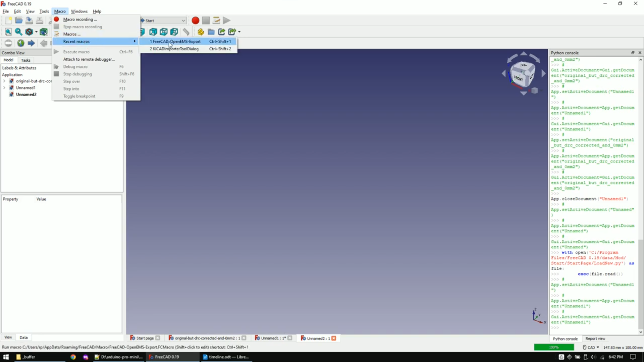Expand the original-but-drc-cor tree item
Viewport: 644px width, 362px height.
coord(4,81)
